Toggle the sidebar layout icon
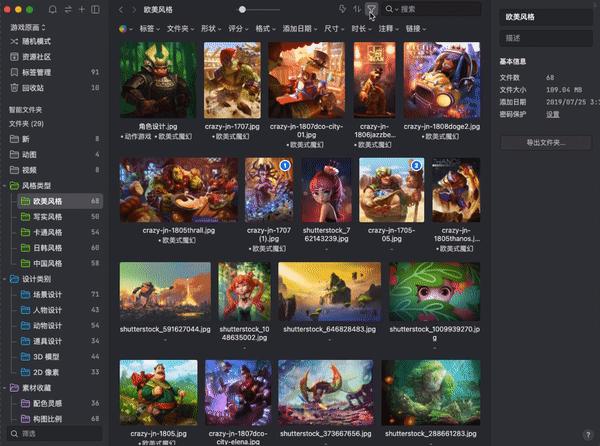Viewport: 600px width, 446px height. point(95,10)
